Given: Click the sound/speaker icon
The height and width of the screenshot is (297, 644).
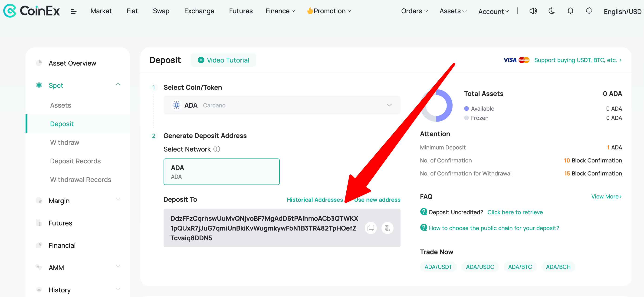Looking at the screenshot, I should (x=533, y=11).
